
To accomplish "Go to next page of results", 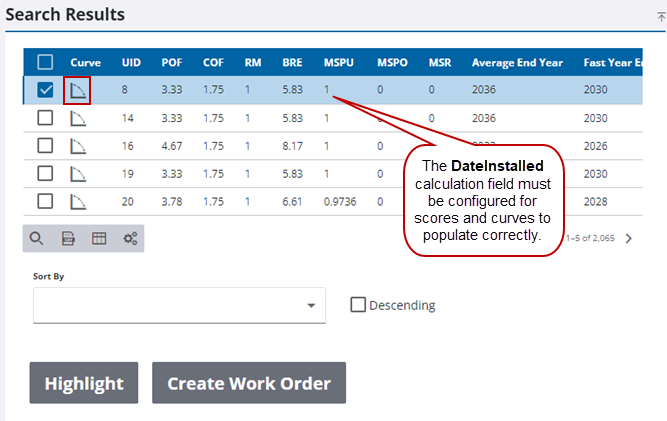I will tap(628, 239).
